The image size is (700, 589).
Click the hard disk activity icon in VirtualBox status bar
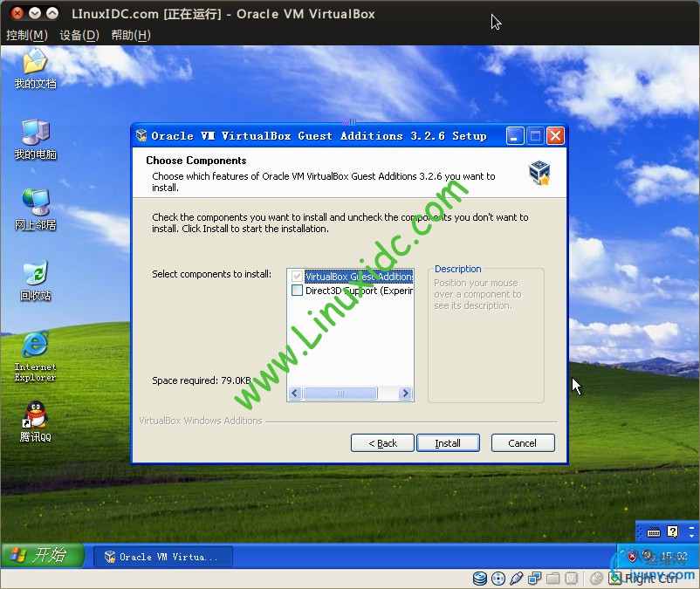[x=480, y=579]
